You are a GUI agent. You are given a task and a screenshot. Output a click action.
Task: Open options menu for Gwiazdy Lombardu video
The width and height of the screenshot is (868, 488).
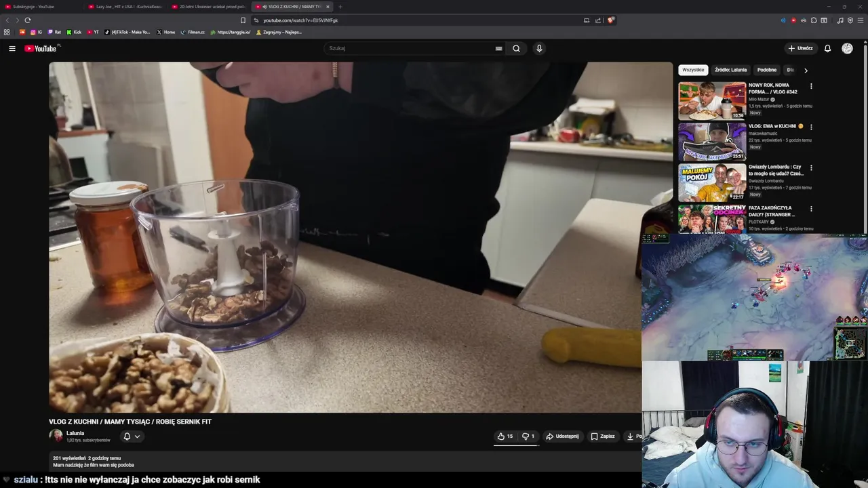point(811,167)
